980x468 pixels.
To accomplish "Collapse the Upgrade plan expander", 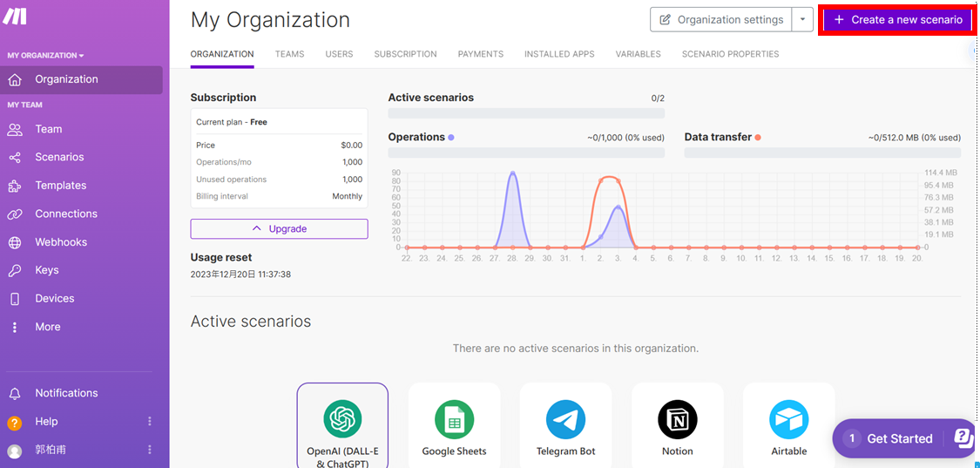I will (x=279, y=228).
